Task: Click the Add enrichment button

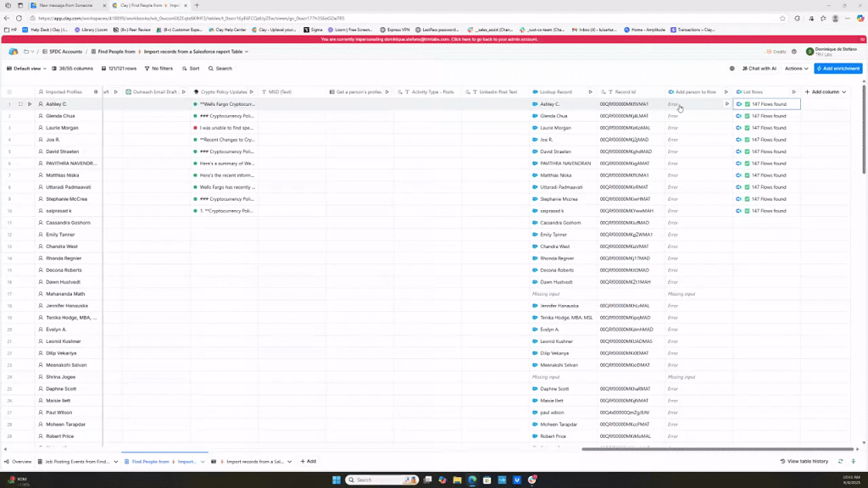Action: tap(837, 69)
